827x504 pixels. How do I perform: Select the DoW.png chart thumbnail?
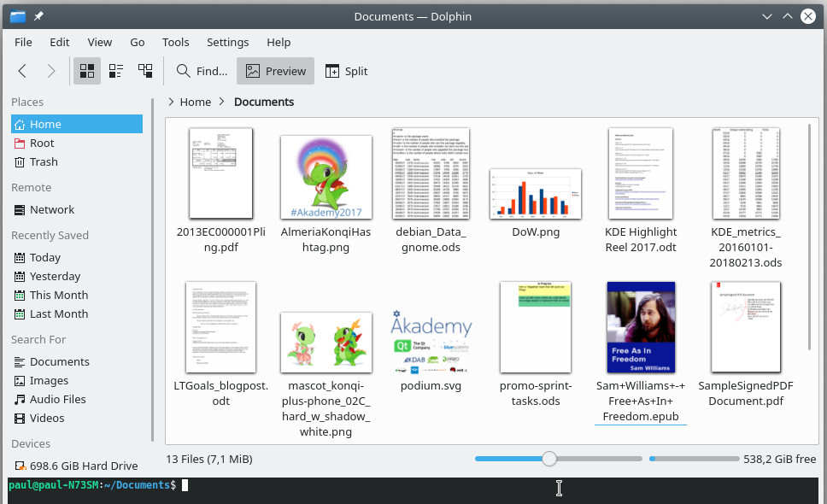pos(536,193)
